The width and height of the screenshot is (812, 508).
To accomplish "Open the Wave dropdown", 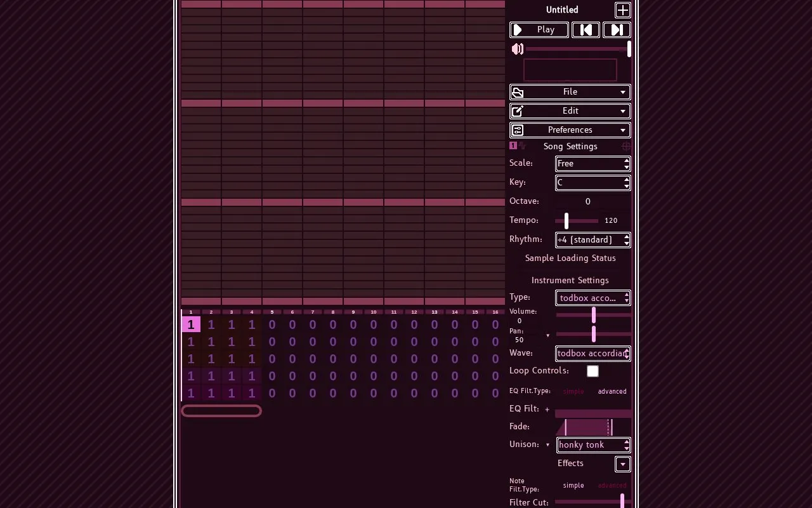I will click(x=593, y=354).
